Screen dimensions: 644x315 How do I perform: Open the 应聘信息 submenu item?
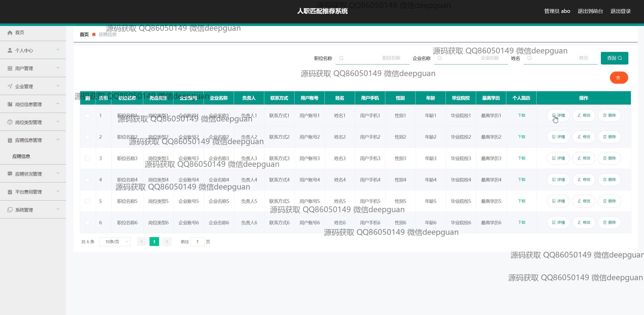coord(21,156)
